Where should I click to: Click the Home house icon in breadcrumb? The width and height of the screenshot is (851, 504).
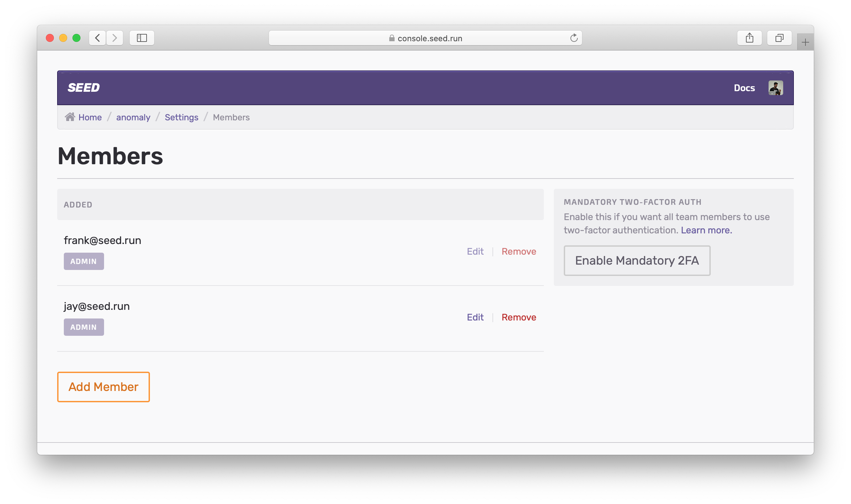coord(70,117)
